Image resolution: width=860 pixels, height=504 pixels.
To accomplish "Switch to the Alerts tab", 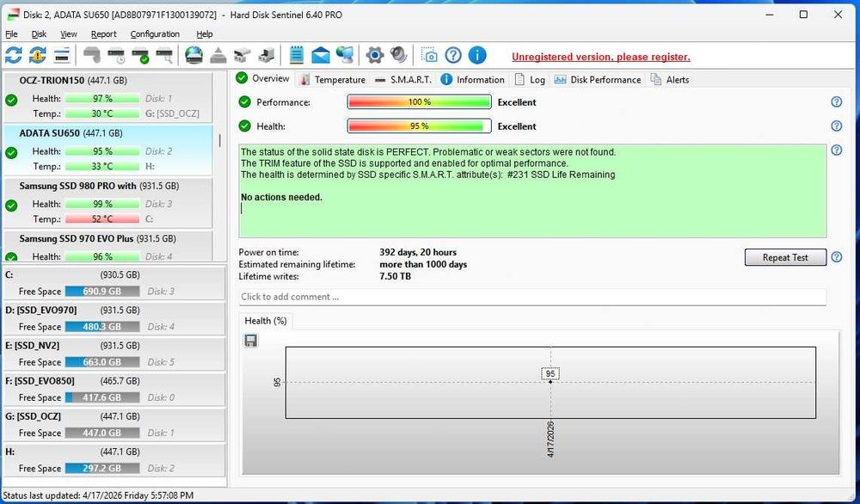I will coord(670,79).
